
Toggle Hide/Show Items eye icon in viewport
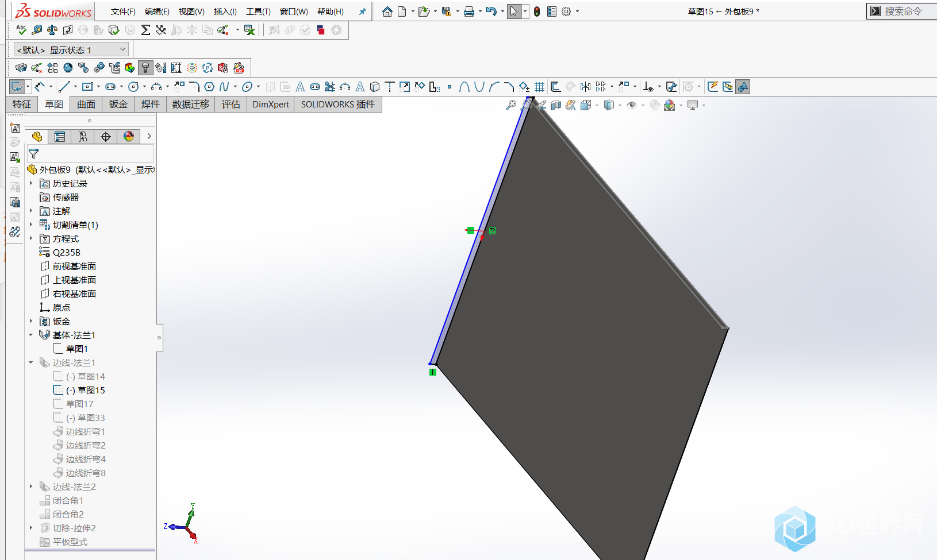632,105
